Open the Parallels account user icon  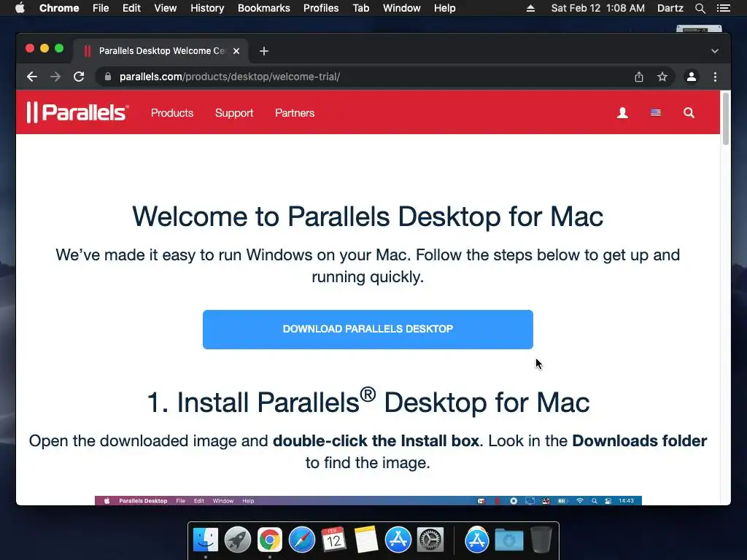point(622,113)
